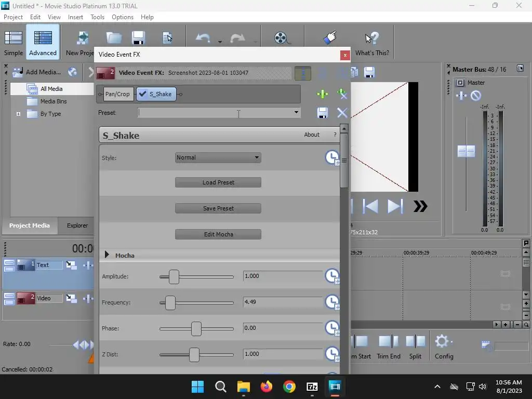The height and width of the screenshot is (399, 532).
Task: Open the Project menu
Action: click(13, 17)
